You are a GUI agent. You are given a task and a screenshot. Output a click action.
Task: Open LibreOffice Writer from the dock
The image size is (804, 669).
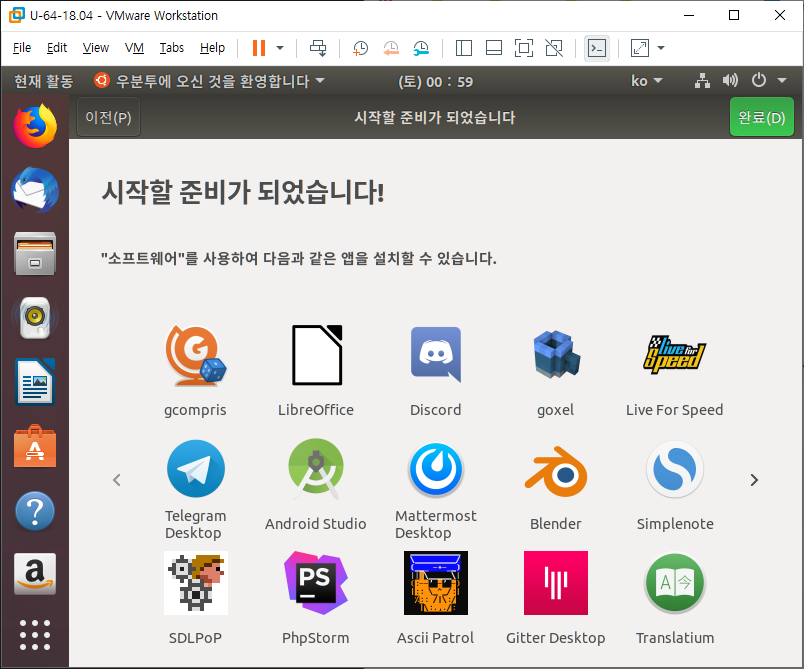pyautogui.click(x=35, y=382)
